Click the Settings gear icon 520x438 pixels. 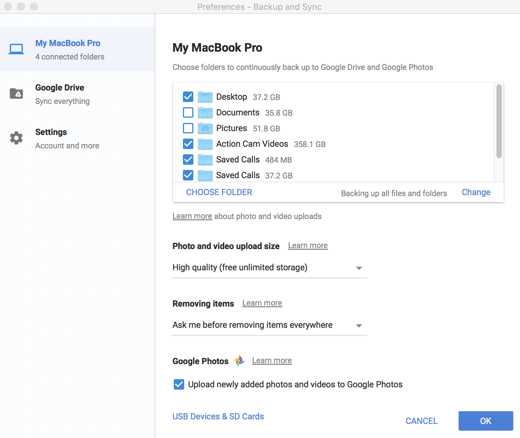[16, 138]
